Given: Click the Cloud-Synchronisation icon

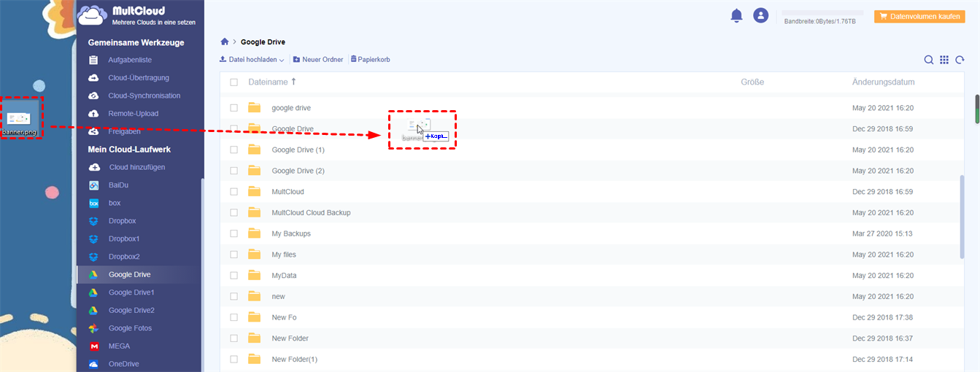Looking at the screenshot, I should click(x=93, y=96).
